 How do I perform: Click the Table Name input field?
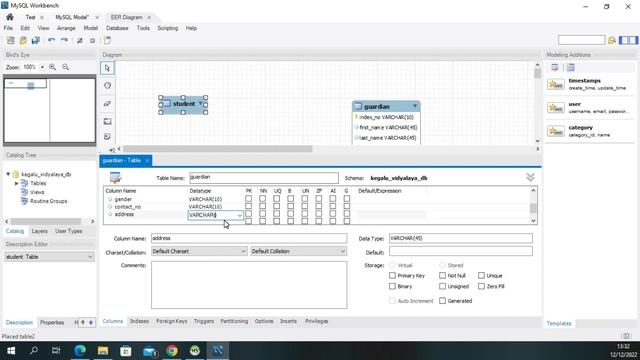pyautogui.click(x=264, y=178)
